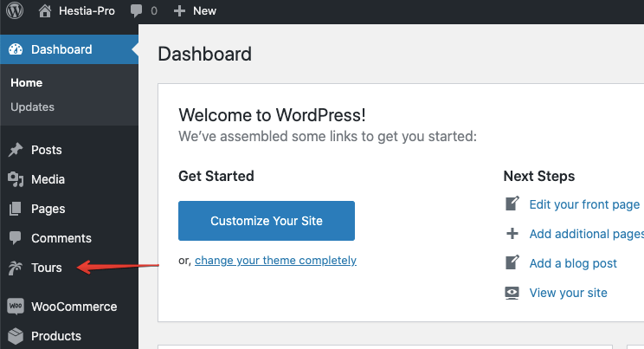Click the comments bubble icon in the admin bar
The width and height of the screenshot is (644, 349).
click(137, 11)
